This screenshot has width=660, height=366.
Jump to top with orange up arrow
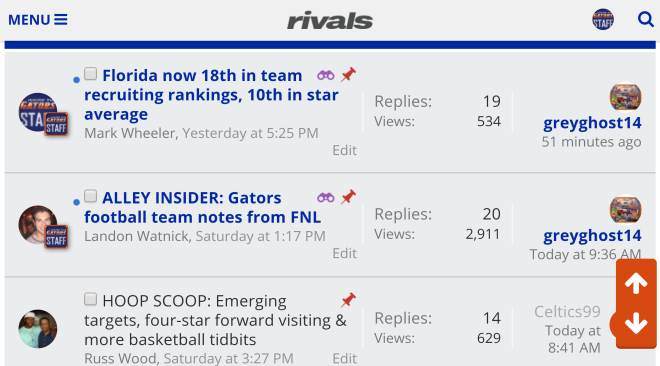(636, 283)
